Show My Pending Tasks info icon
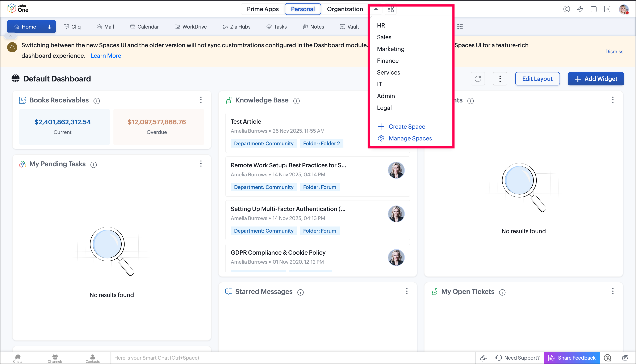 [x=93, y=165]
